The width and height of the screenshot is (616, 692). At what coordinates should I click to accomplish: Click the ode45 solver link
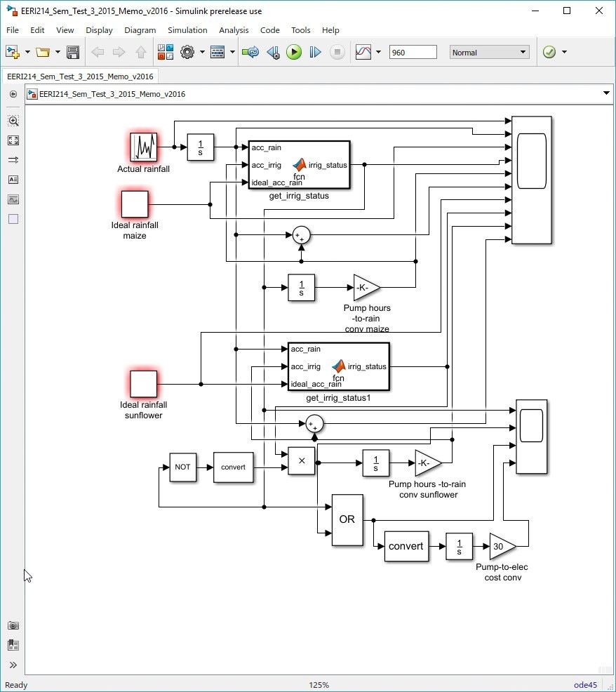click(x=585, y=685)
